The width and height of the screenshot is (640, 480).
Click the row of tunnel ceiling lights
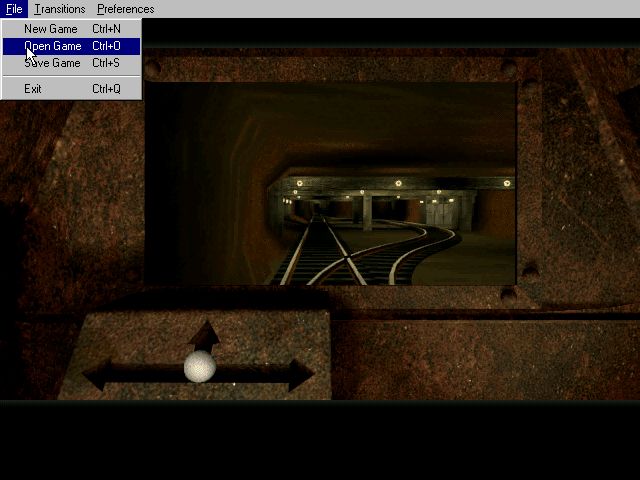point(400,183)
